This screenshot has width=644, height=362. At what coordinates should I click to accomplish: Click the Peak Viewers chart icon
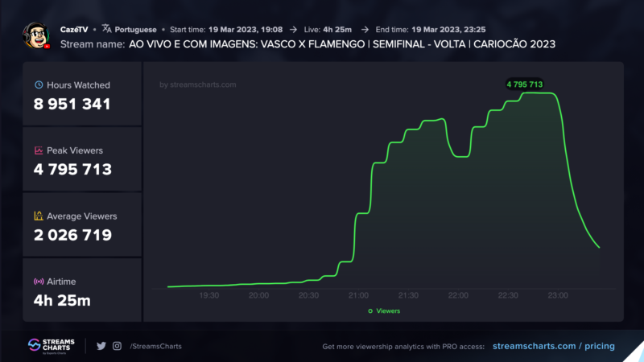38,150
